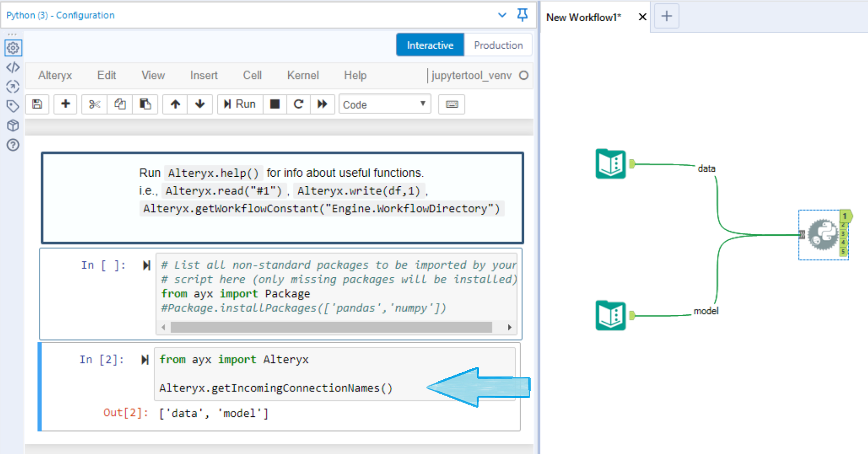This screenshot has width=868, height=454.
Task: Select the input tool connected to 'model'
Action: click(x=611, y=316)
